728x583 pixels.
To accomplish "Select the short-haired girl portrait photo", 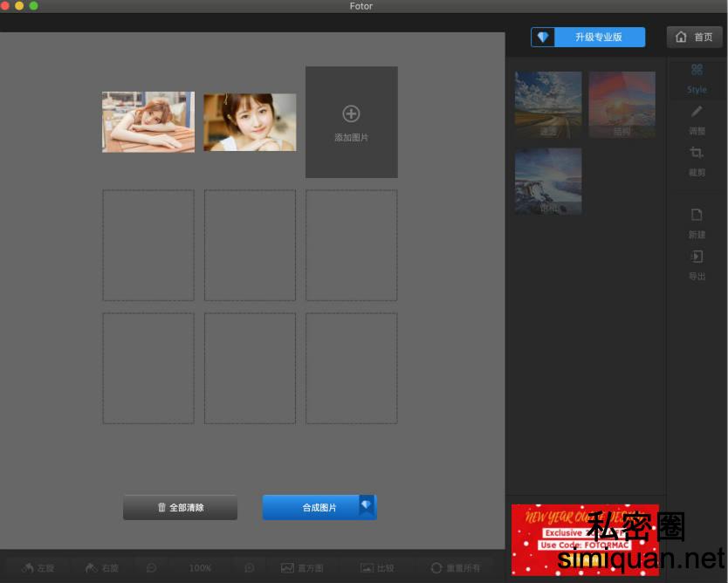I will click(250, 122).
